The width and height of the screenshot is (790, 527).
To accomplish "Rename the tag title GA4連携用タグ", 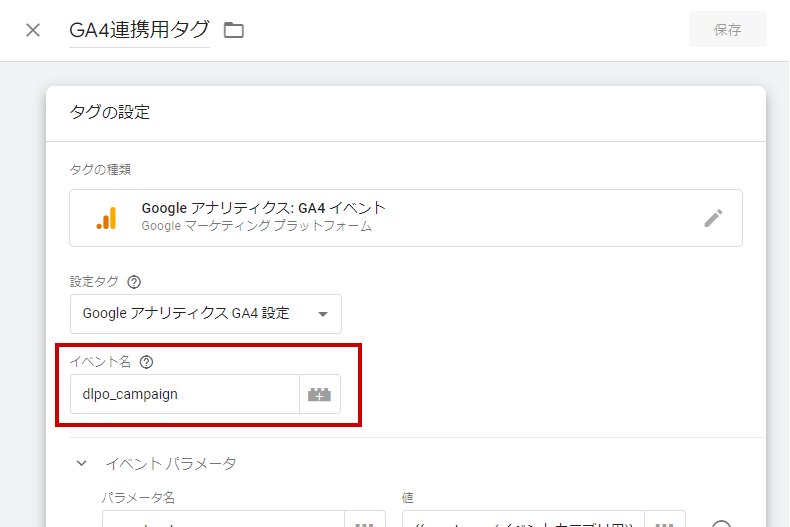I will 139,30.
